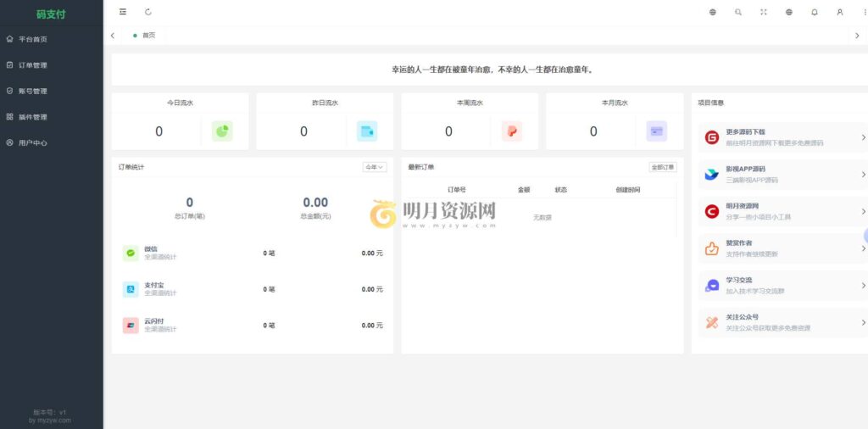Click the 全部订单 button
The image size is (868, 429).
(x=663, y=167)
